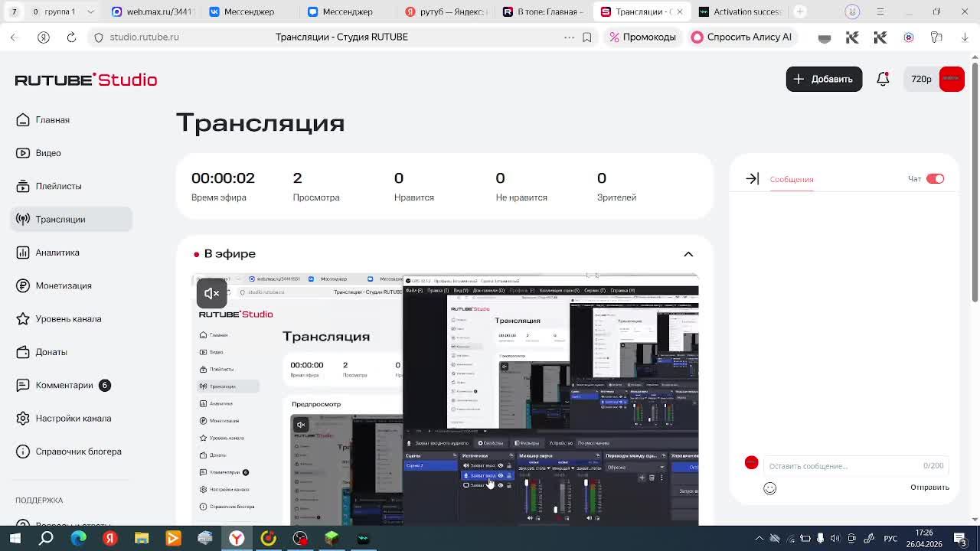Screen dimensions: 980x551
Task: Click the RUTUBE Studio logo
Action: tap(86, 80)
